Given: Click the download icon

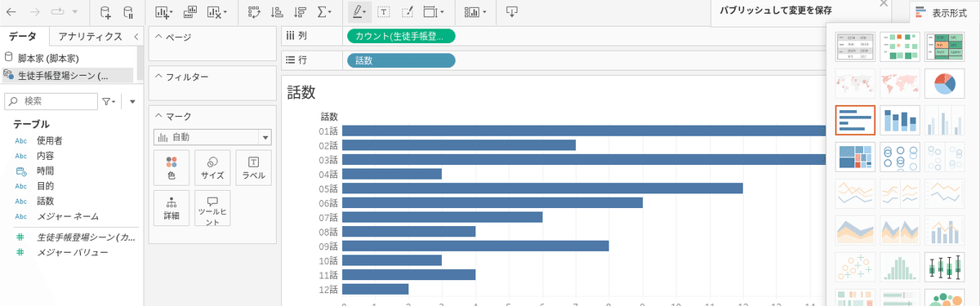Looking at the screenshot, I should (511, 12).
